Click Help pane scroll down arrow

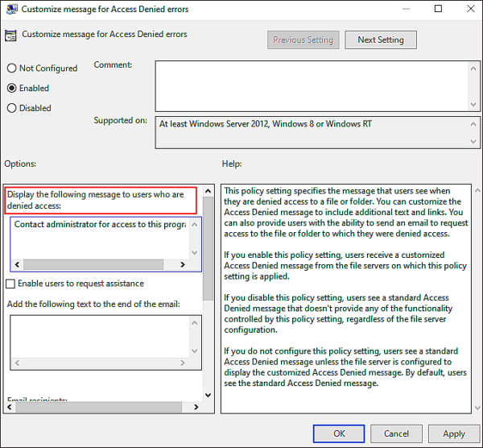tap(477, 409)
